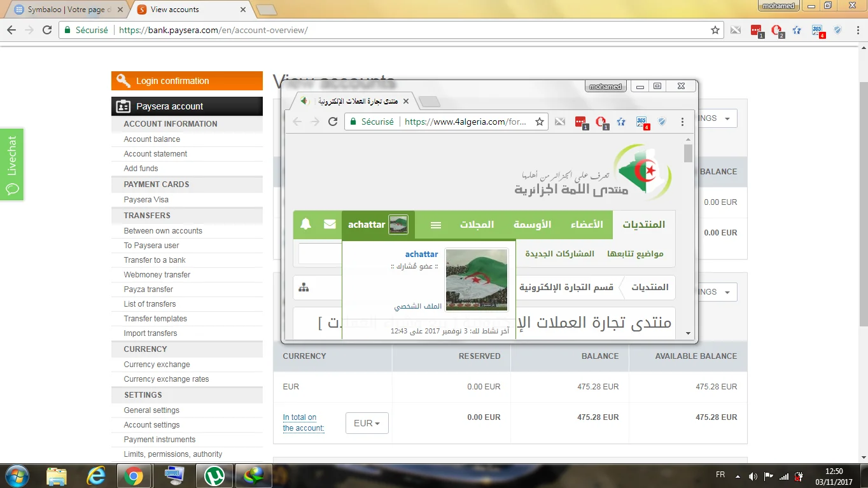Click the forum sitemap tree icon
Image resolution: width=868 pixels, height=488 pixels.
tap(304, 288)
